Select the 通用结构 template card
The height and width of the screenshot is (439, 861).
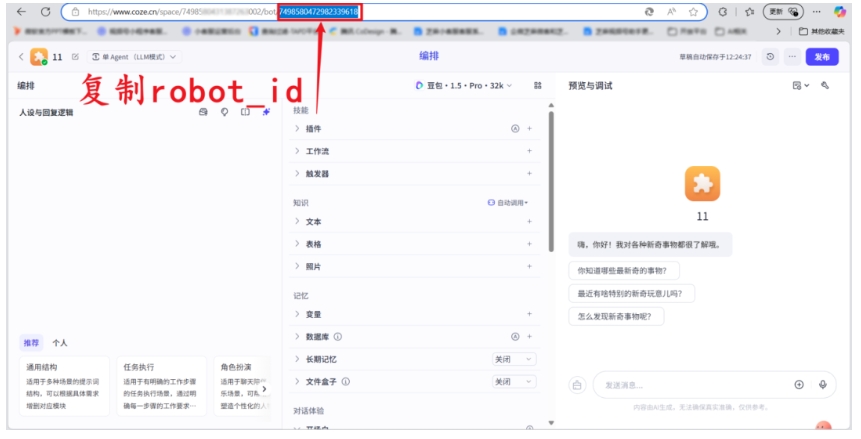pyautogui.click(x=64, y=386)
